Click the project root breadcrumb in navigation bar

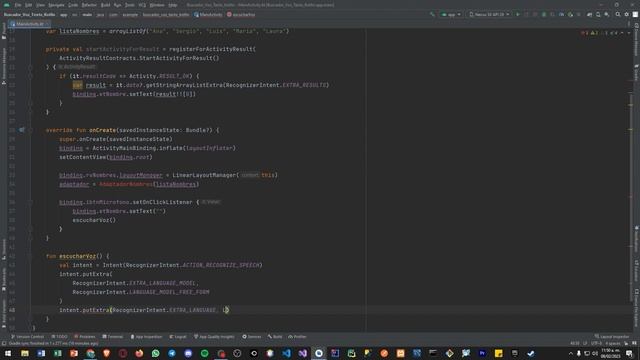tap(29, 15)
